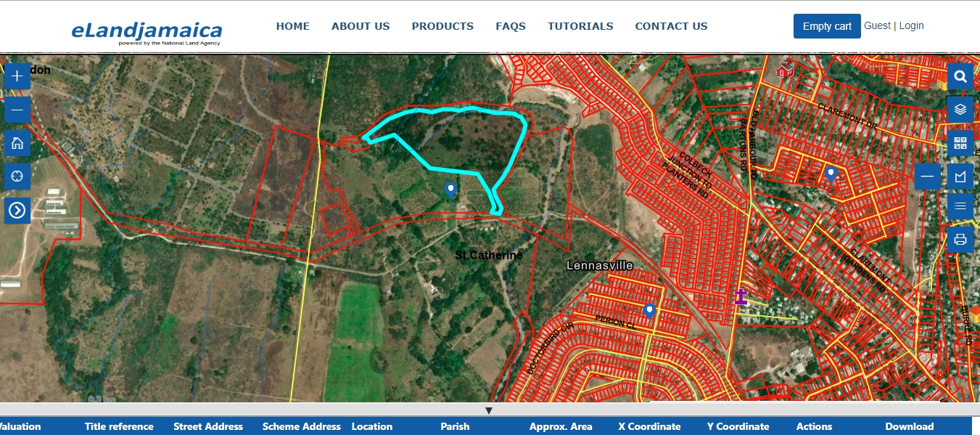The image size is (980, 435).
Task: Open the map layers icon
Action: pyautogui.click(x=960, y=110)
